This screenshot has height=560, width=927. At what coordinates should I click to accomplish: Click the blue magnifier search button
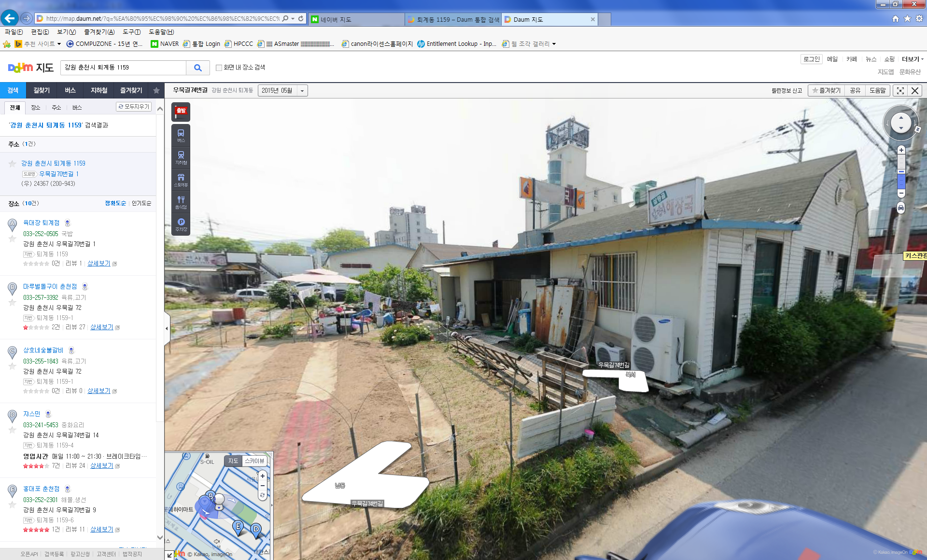click(x=198, y=68)
